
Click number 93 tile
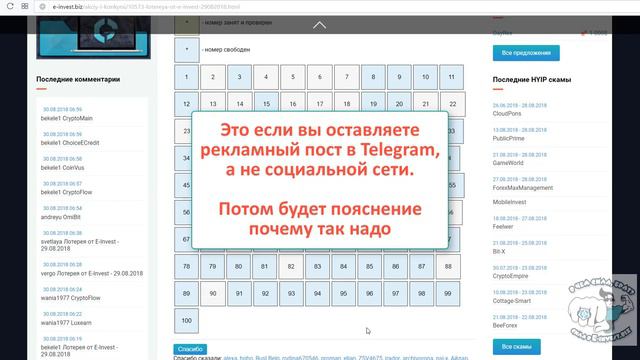291,293
